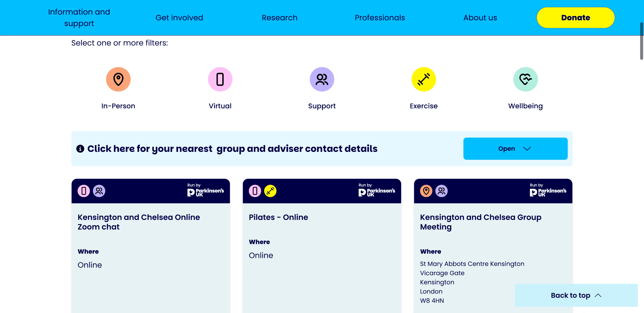Toggle the In-Person filter icon

tap(118, 79)
